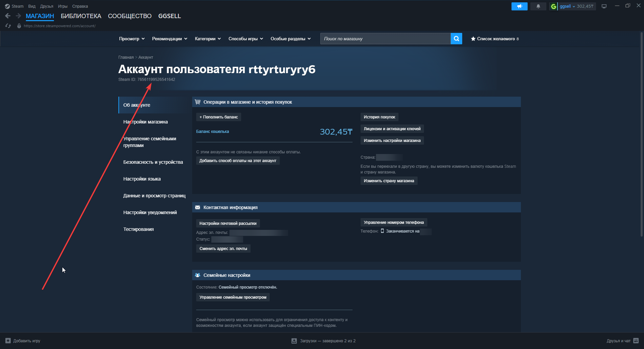Image resolution: width=644 pixels, height=349 pixels.
Task: Open the Друзья menu
Action: (x=47, y=6)
